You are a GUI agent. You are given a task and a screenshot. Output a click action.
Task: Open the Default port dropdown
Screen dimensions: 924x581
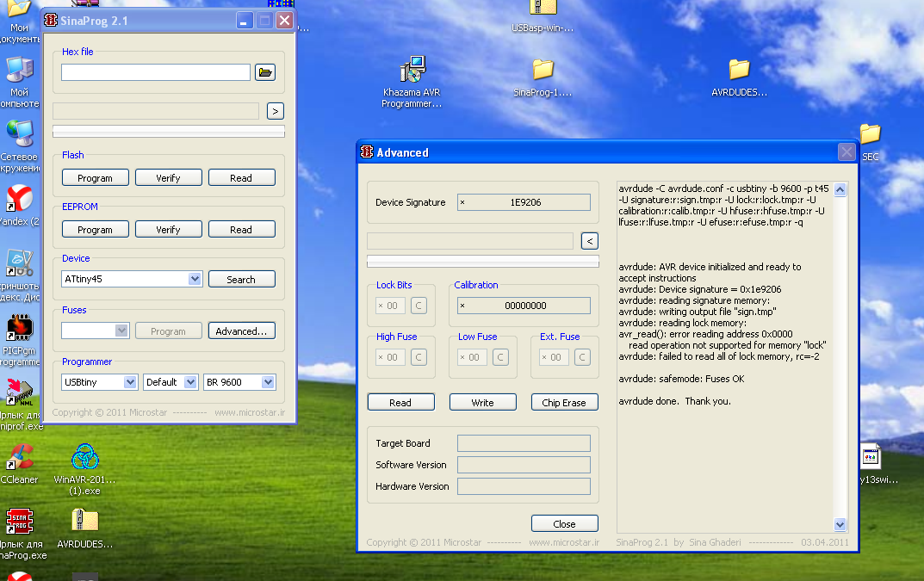[x=191, y=381]
